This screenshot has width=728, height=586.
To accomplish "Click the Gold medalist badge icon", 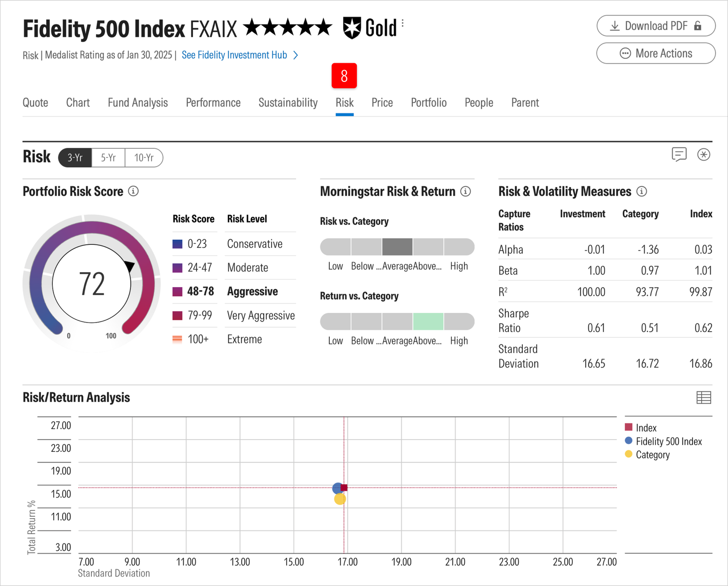I will (352, 28).
